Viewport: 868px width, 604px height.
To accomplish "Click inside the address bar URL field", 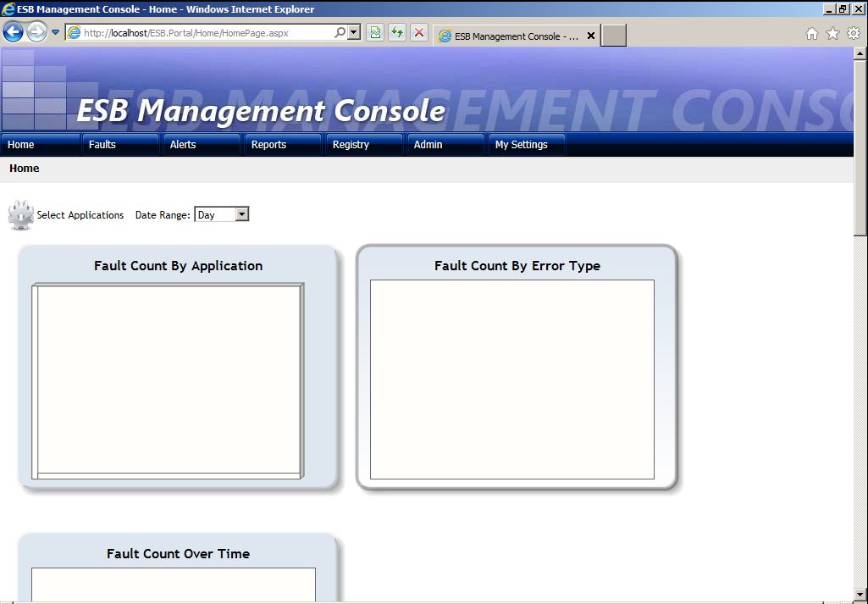I will tap(203, 32).
